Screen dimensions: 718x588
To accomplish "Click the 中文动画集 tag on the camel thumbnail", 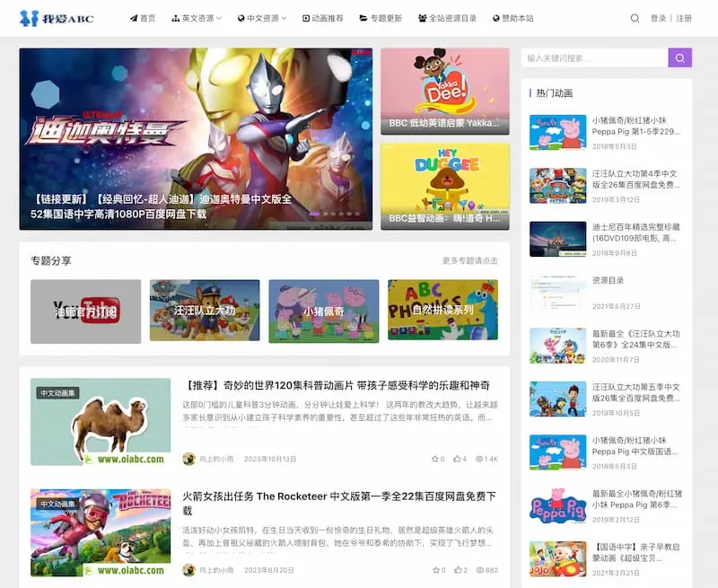I will tap(57, 392).
